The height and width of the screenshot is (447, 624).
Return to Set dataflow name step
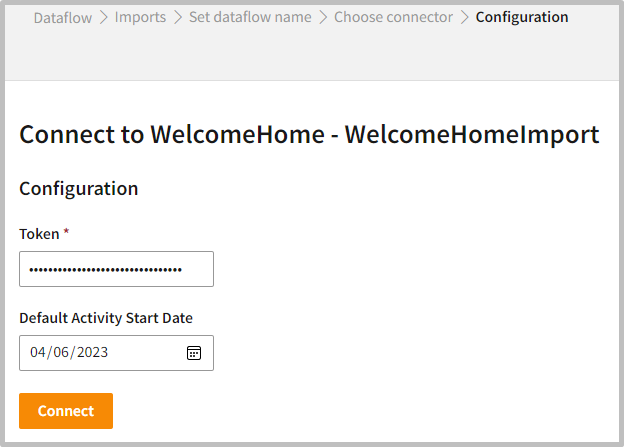coord(250,17)
